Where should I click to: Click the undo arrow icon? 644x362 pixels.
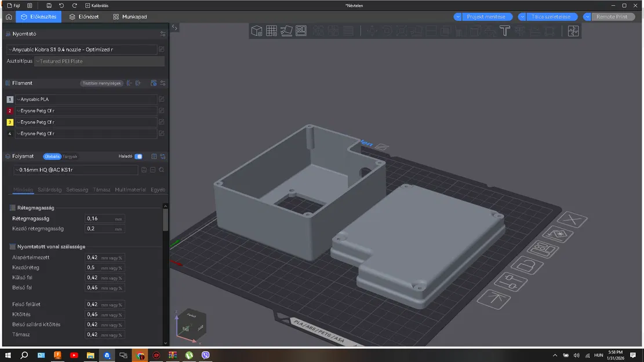[x=62, y=5]
